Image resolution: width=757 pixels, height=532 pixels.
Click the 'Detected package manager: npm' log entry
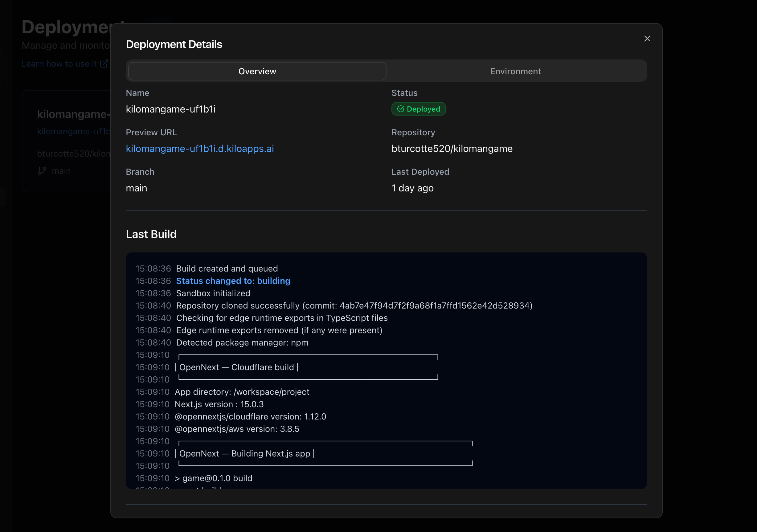pos(242,342)
